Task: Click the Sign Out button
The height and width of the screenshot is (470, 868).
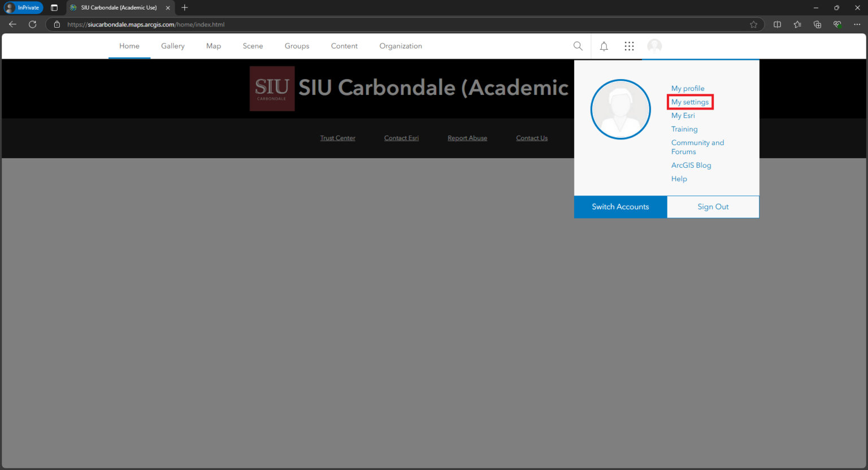Action: pos(713,207)
